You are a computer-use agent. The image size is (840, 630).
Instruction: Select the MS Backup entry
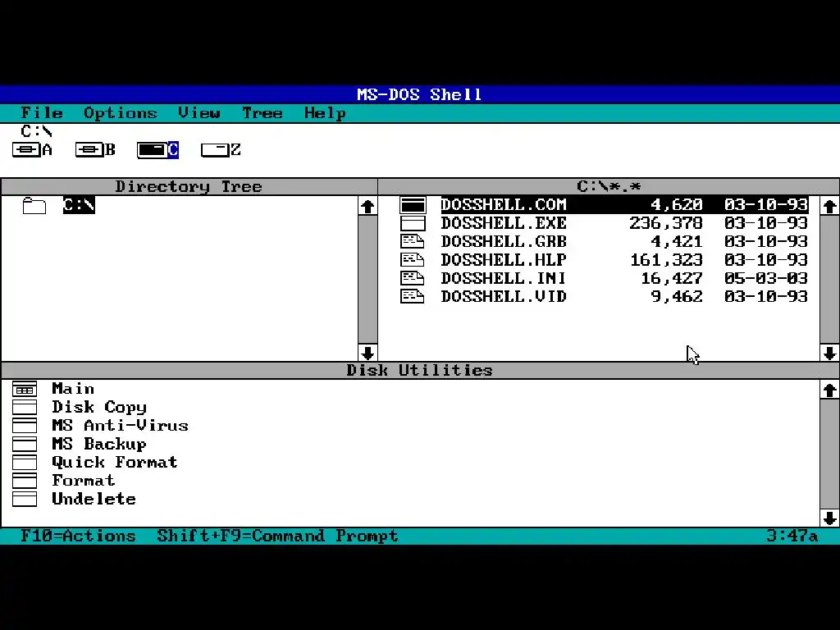[99, 444]
